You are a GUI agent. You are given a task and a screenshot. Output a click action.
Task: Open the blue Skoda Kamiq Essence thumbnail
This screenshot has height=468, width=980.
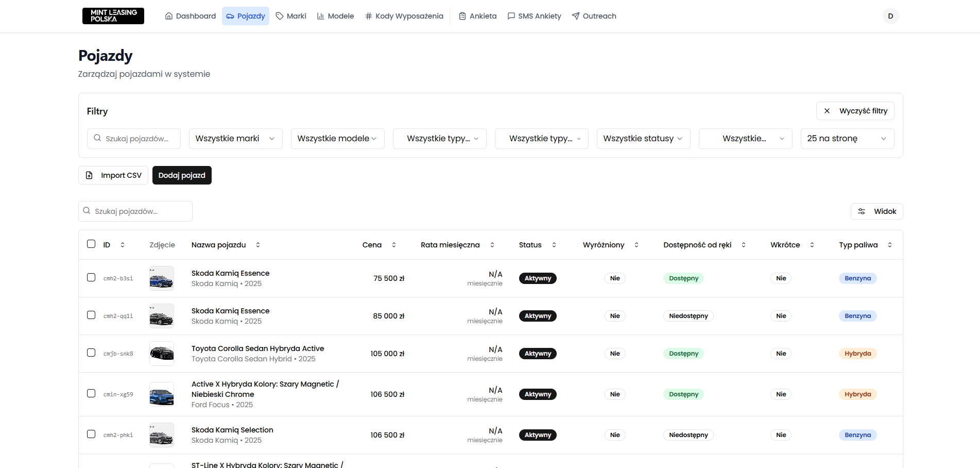(162, 278)
